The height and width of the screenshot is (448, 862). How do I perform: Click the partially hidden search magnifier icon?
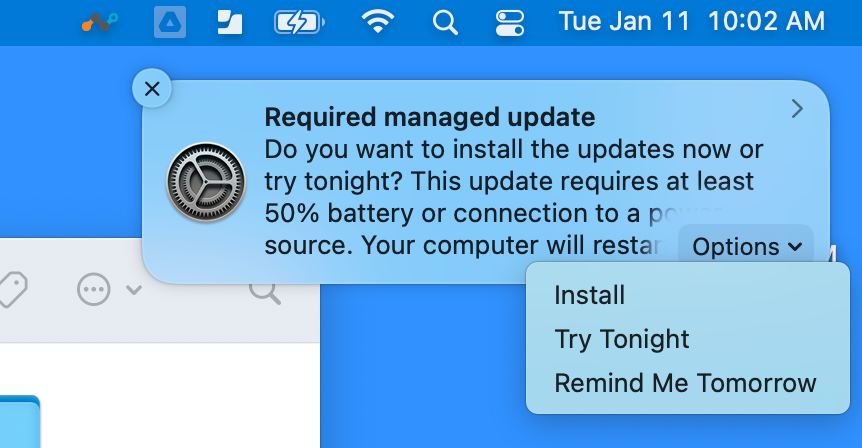(265, 293)
